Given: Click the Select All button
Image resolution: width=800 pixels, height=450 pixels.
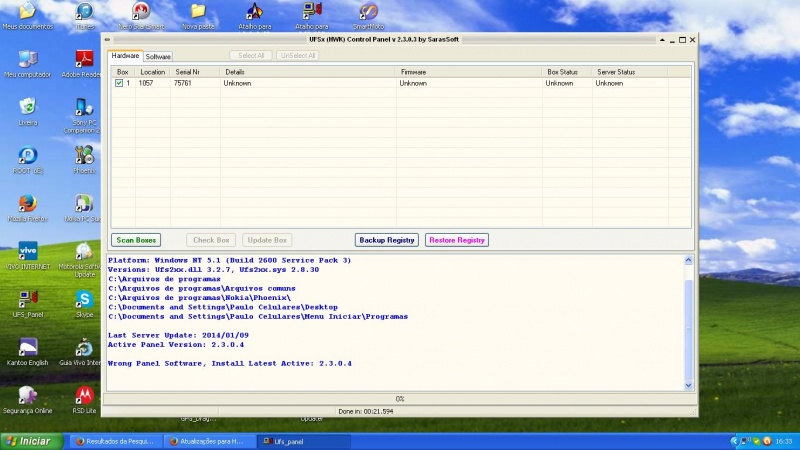Looking at the screenshot, I should pyautogui.click(x=251, y=55).
